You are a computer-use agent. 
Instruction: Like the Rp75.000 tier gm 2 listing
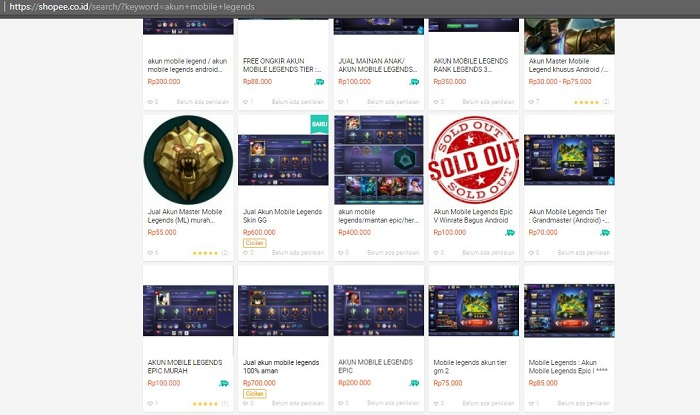point(436,404)
